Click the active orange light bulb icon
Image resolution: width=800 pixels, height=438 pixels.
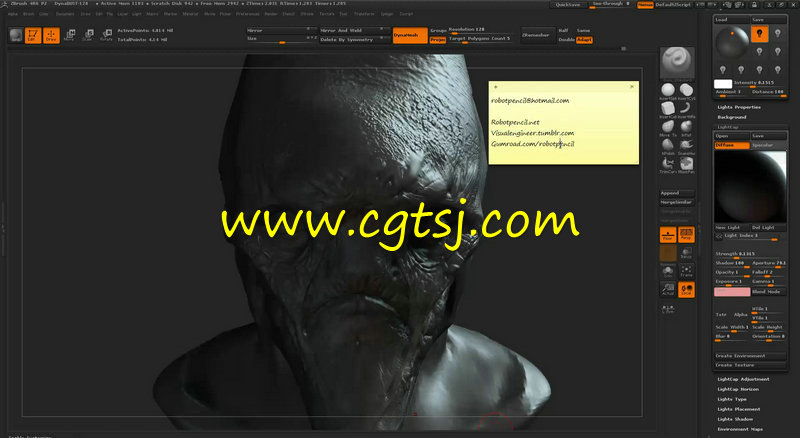(x=759, y=34)
